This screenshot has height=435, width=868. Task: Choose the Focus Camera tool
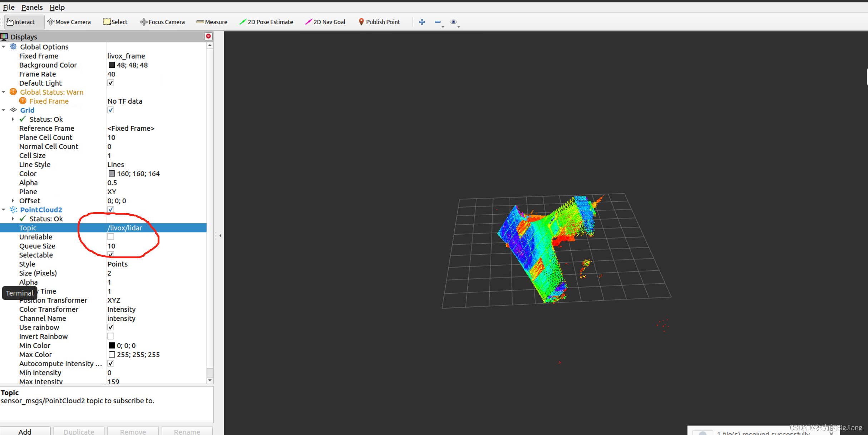pyautogui.click(x=162, y=22)
